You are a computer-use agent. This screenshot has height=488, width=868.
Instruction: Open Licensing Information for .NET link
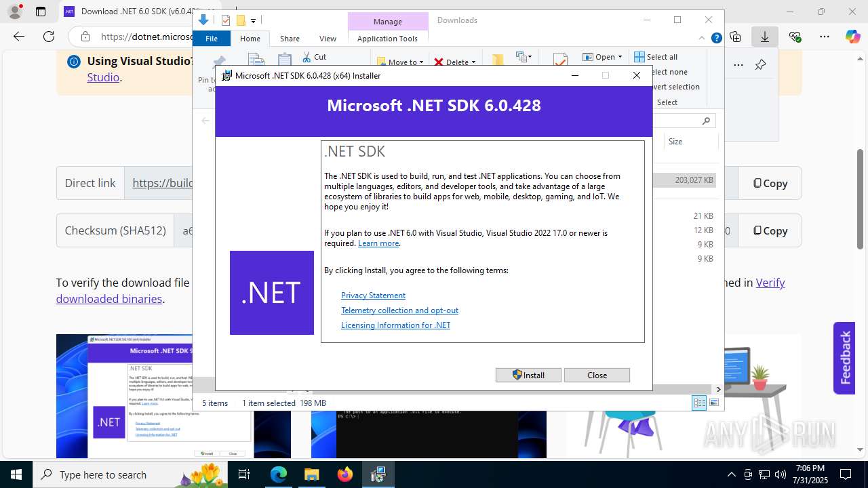tap(395, 325)
